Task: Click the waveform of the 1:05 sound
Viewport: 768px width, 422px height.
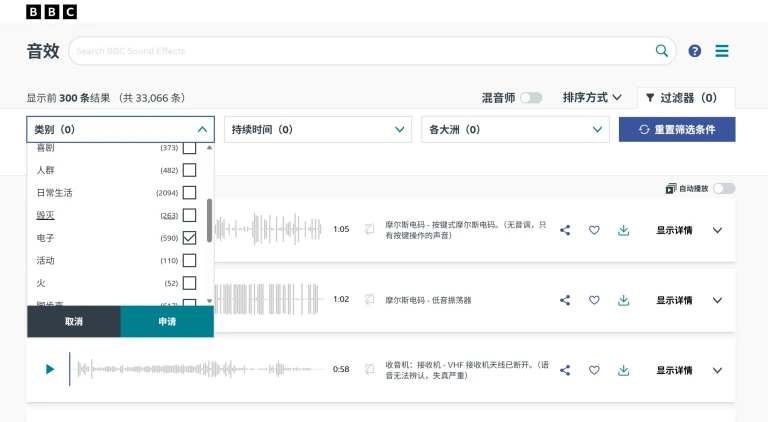Action: [268, 229]
